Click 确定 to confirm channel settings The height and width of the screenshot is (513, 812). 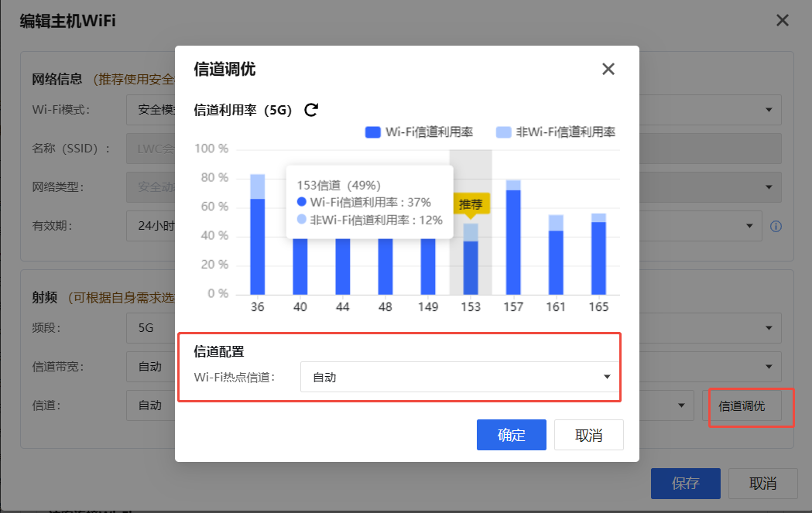coord(511,435)
